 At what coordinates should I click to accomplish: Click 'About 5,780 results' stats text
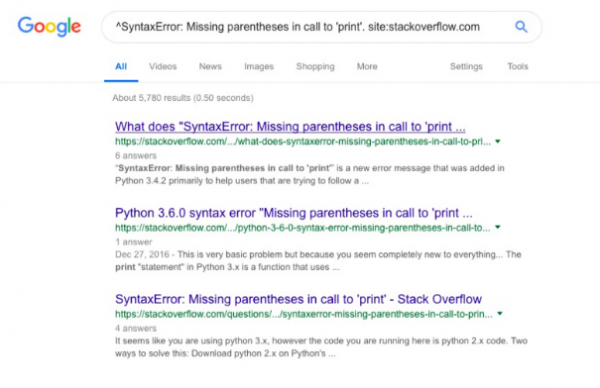point(183,98)
